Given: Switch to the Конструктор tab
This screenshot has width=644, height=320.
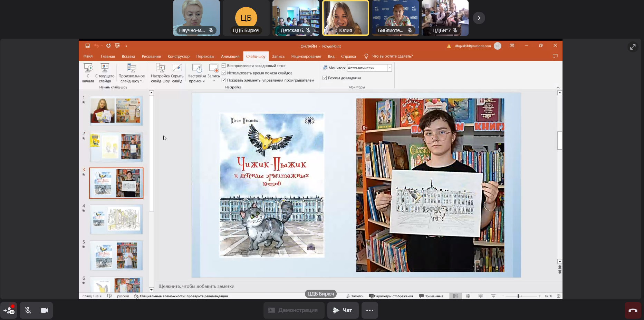Looking at the screenshot, I should (x=179, y=56).
